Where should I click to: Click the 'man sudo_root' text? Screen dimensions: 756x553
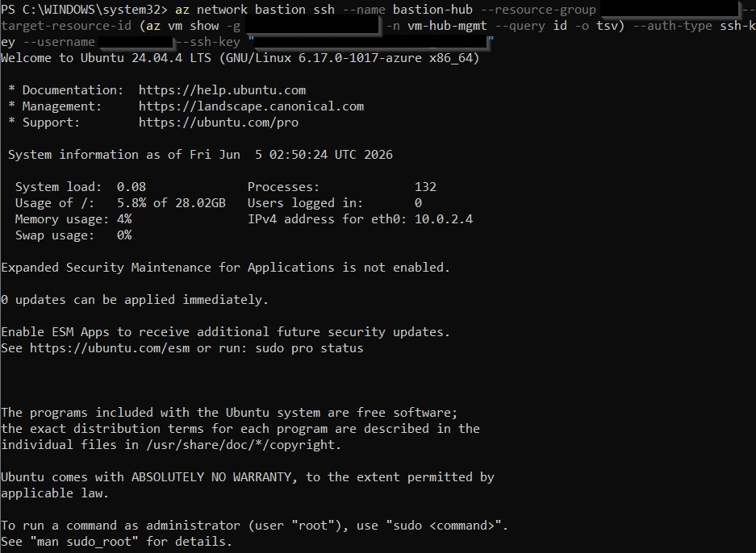[x=84, y=542]
